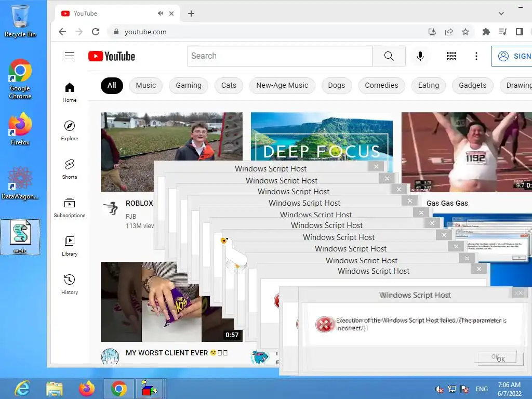Select the All filter chip

point(112,86)
